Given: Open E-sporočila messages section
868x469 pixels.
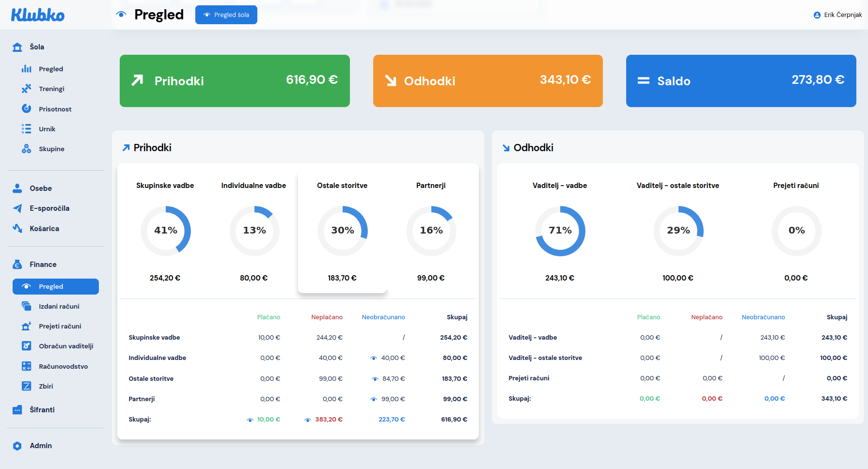Looking at the screenshot, I should tap(49, 208).
